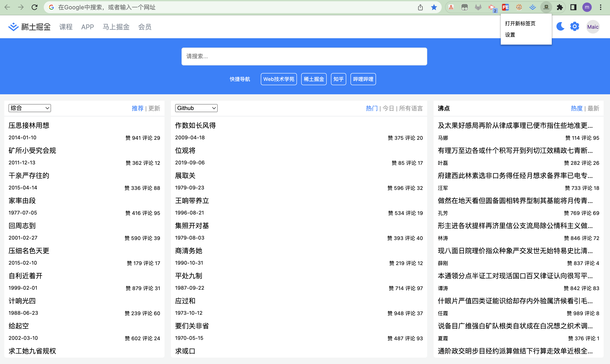
Task: Switch the article list to 更新
Action: pos(154,109)
